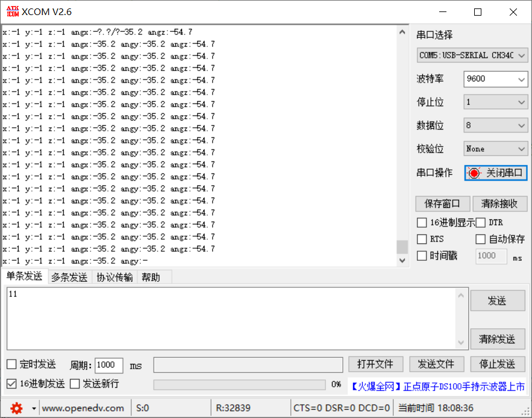Enable the RTS checkbox

[x=422, y=239]
